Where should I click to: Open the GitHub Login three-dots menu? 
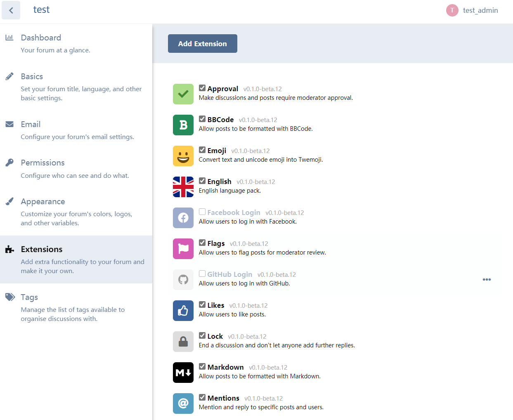point(487,279)
